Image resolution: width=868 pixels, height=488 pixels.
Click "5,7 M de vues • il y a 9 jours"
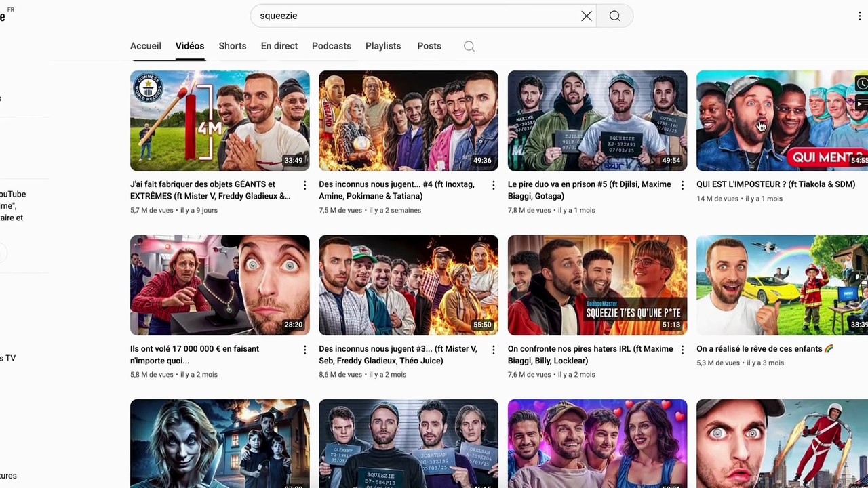point(174,211)
